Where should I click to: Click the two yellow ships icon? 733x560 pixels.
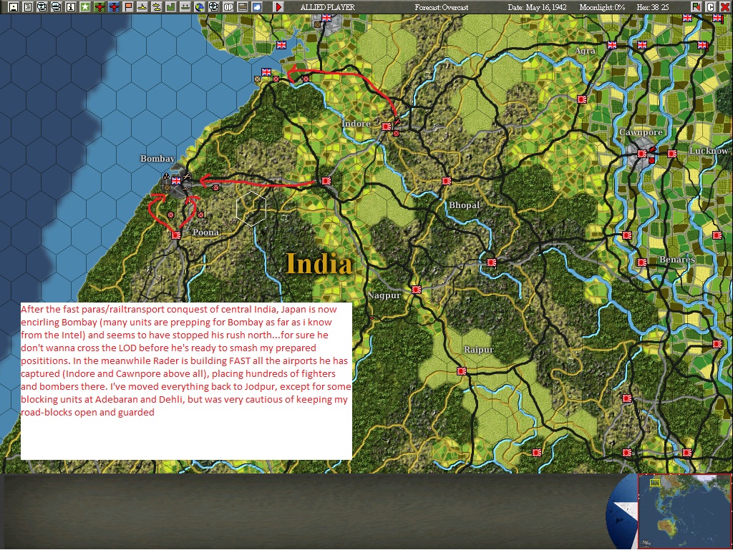157,6
